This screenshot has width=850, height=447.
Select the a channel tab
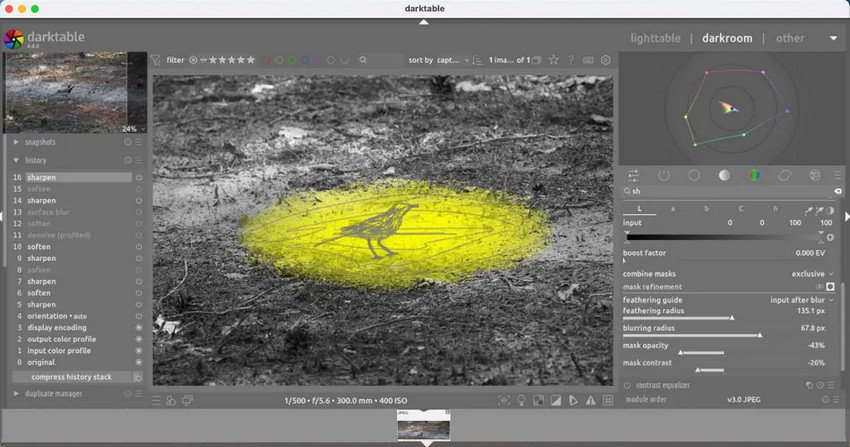coord(673,209)
